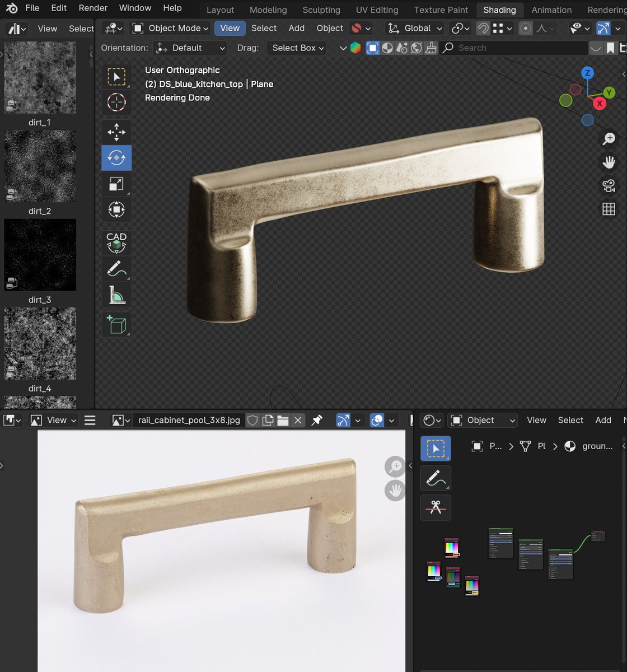Open the Global transform orientation dropdown
627x672 pixels.
tap(417, 28)
